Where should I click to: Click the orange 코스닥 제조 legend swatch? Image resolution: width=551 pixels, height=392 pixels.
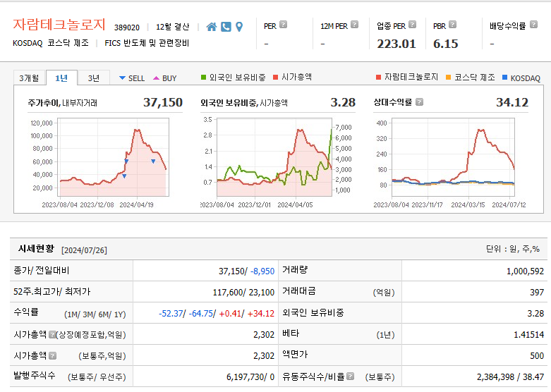click(449, 78)
